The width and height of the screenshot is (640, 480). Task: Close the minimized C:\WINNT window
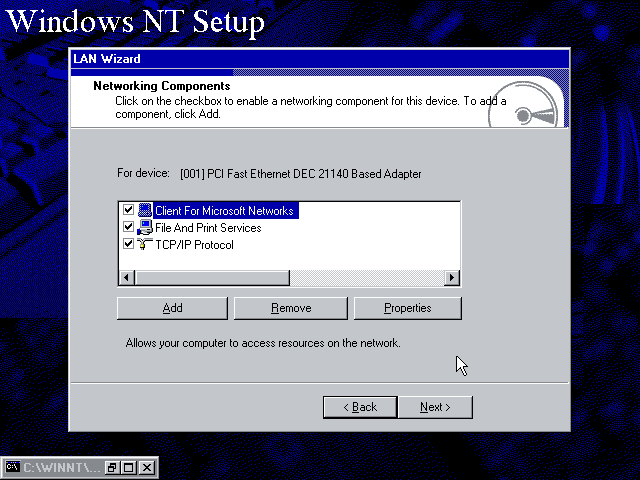coord(147,467)
